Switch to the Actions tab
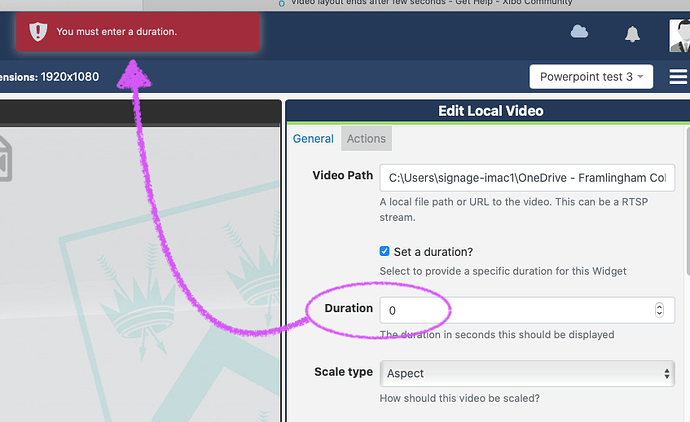This screenshot has height=422, width=690. tap(366, 139)
